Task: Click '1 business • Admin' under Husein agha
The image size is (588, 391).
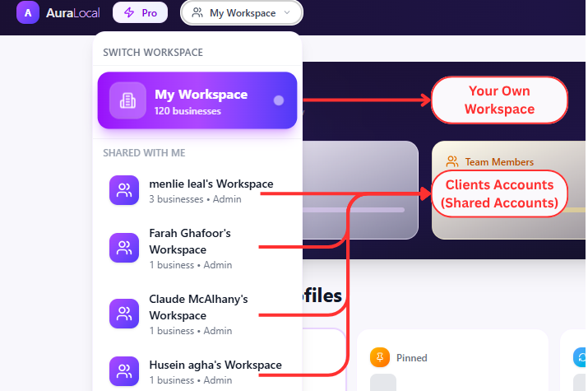Action: click(x=191, y=380)
